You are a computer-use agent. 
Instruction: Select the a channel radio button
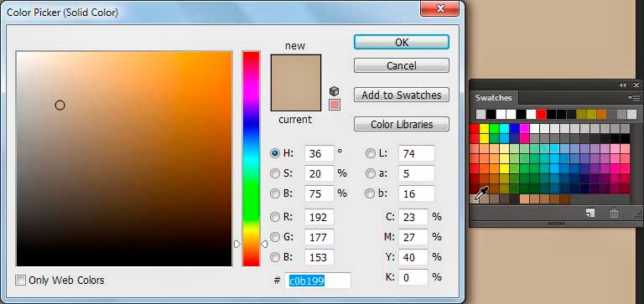click(x=371, y=173)
